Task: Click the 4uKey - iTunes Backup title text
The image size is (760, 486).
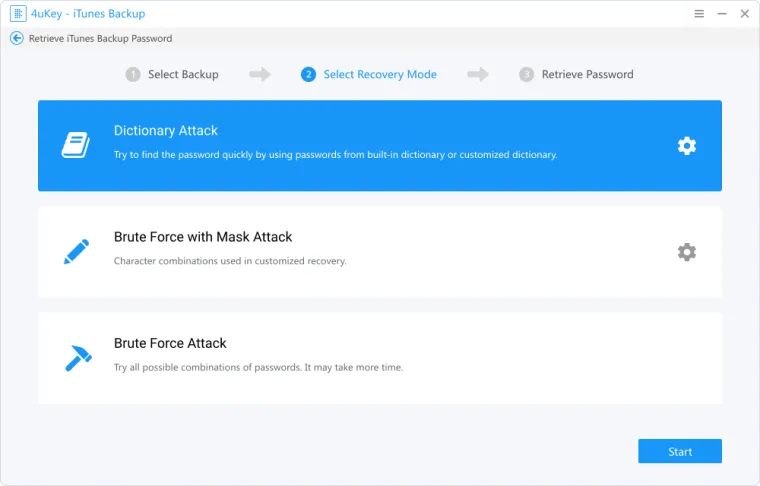Action: pyautogui.click(x=88, y=14)
